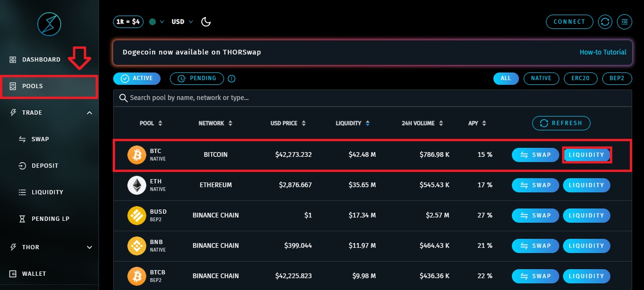Image resolution: width=644 pixels, height=290 pixels.
Task: Click the BTCB coin icon
Action: tap(137, 276)
